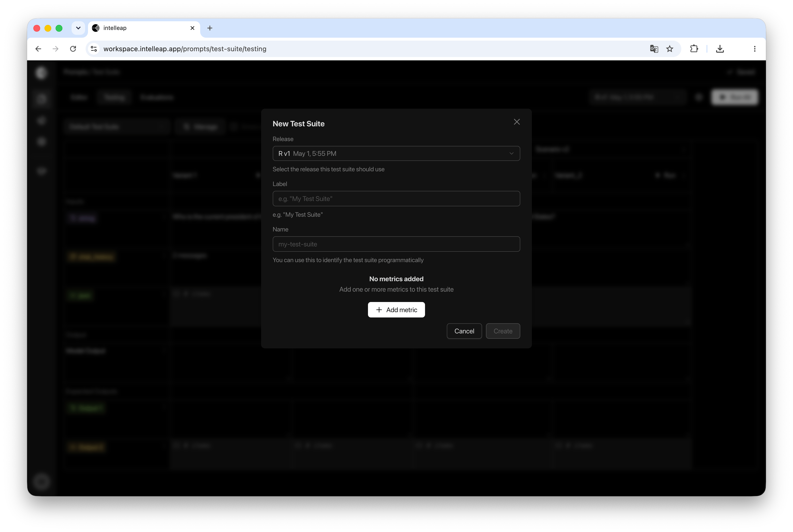Screen dimensions: 793x532
Task: Click the plus icon on Add metric
Action: coord(379,310)
